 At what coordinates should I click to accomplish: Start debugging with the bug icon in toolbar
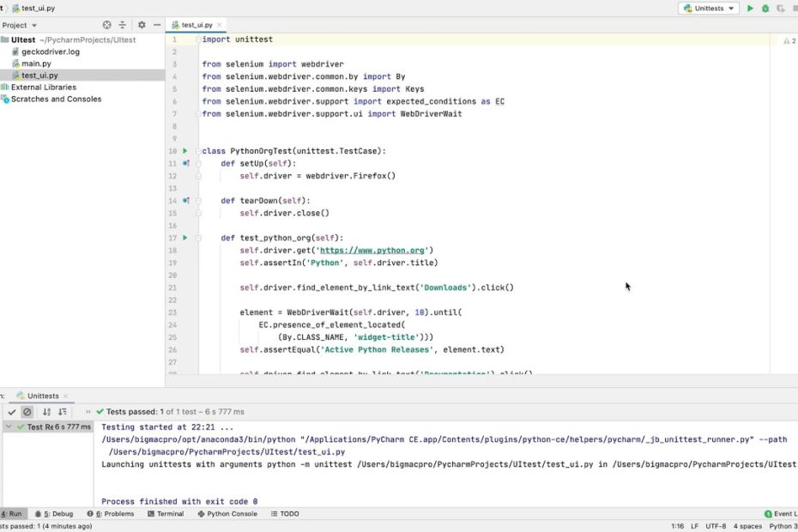pos(765,9)
